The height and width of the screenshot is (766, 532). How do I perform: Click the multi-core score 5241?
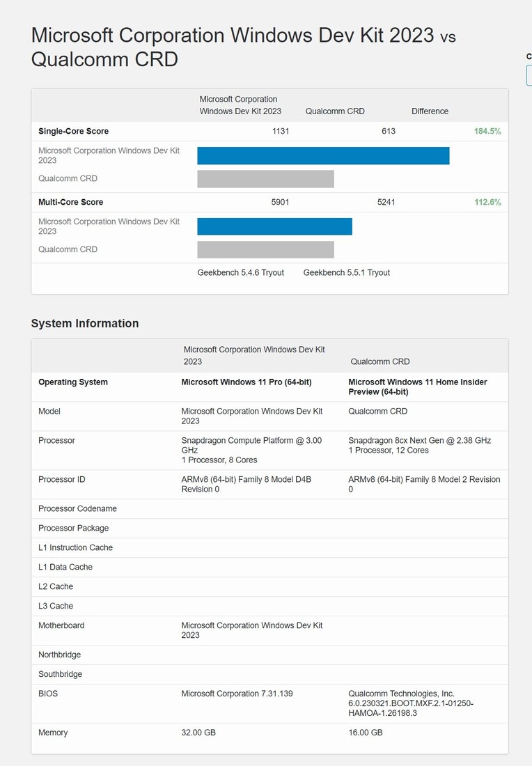coord(386,202)
